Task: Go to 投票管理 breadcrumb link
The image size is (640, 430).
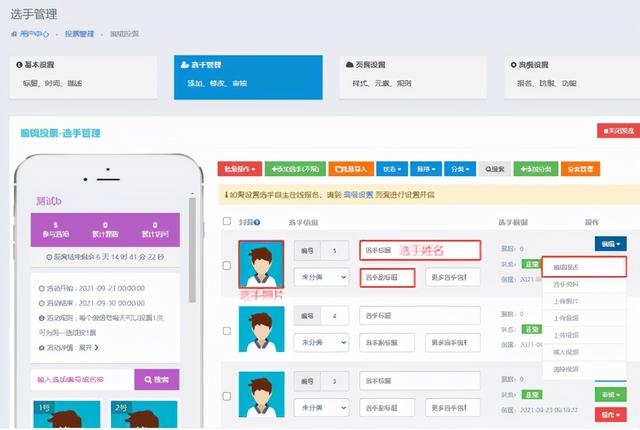Action: pos(80,34)
